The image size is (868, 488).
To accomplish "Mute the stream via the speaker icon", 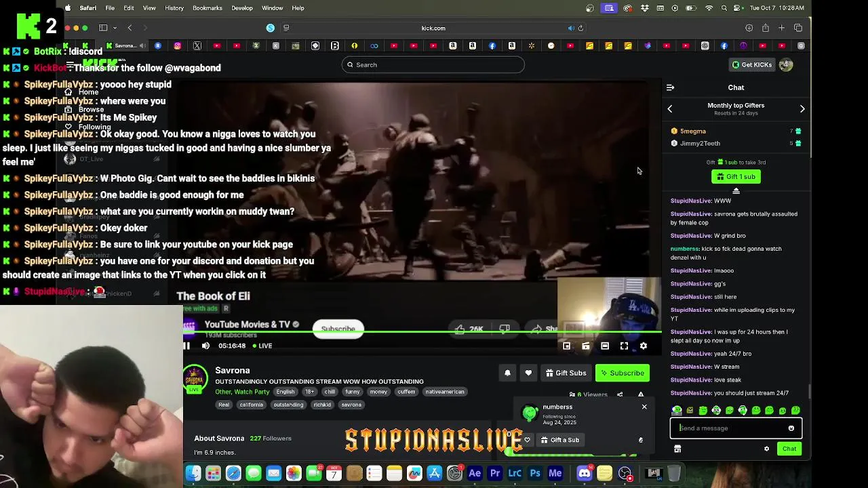I will tap(206, 346).
